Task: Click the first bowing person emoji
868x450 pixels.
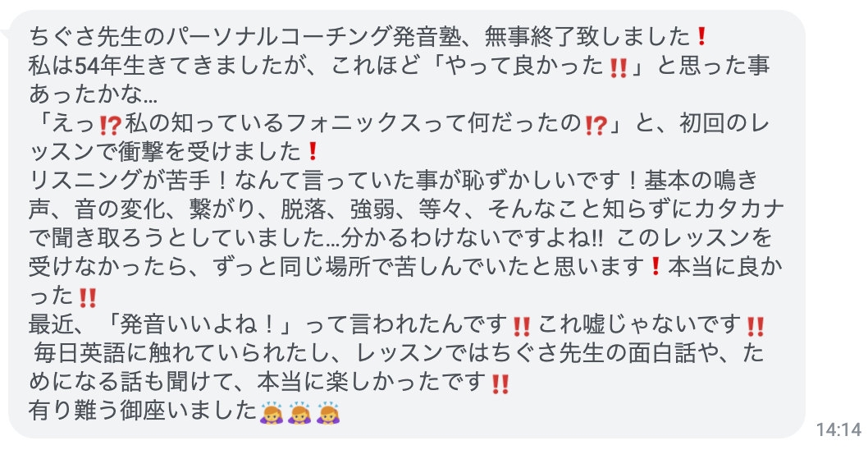Action: (x=272, y=413)
